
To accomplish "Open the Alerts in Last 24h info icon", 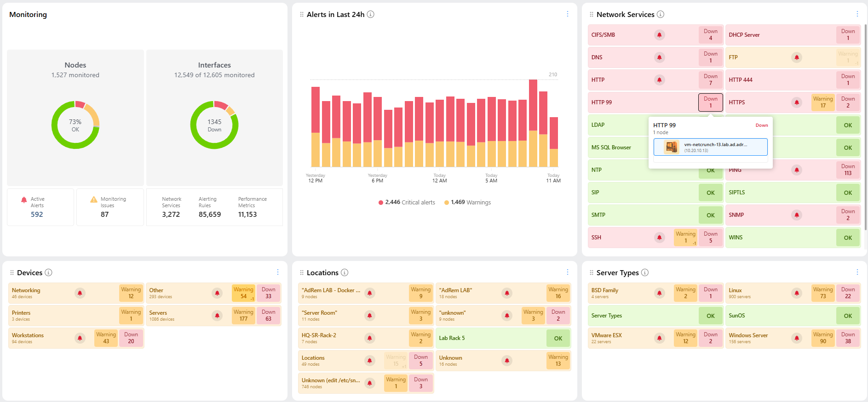I will [370, 14].
